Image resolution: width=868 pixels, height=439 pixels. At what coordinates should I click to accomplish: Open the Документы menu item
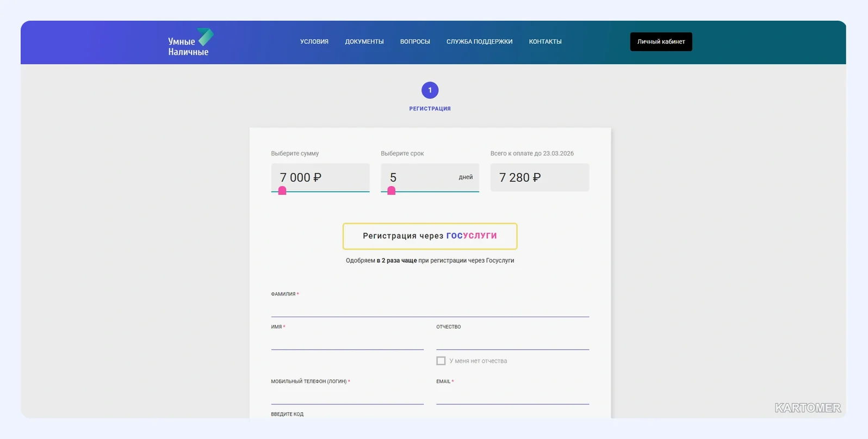[x=364, y=42]
